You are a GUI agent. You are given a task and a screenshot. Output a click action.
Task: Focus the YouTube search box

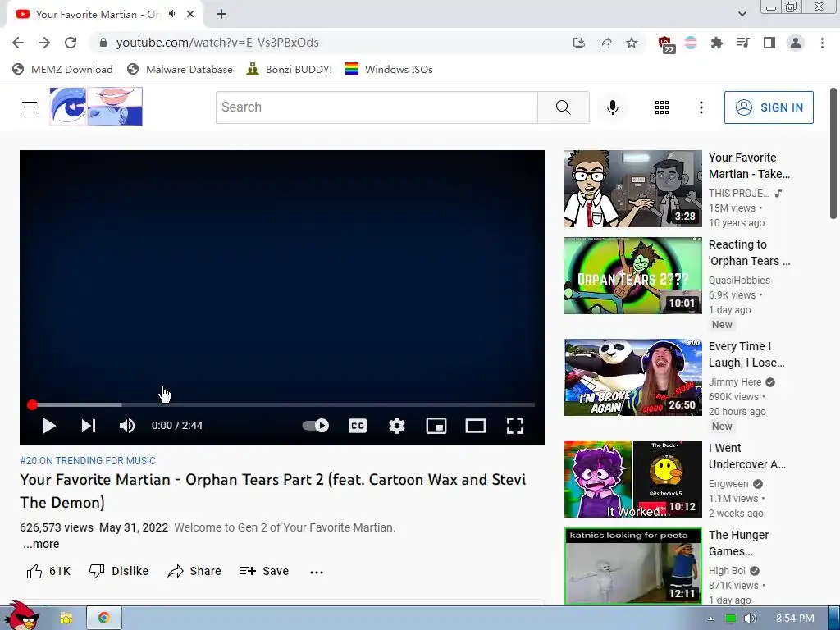[377, 107]
